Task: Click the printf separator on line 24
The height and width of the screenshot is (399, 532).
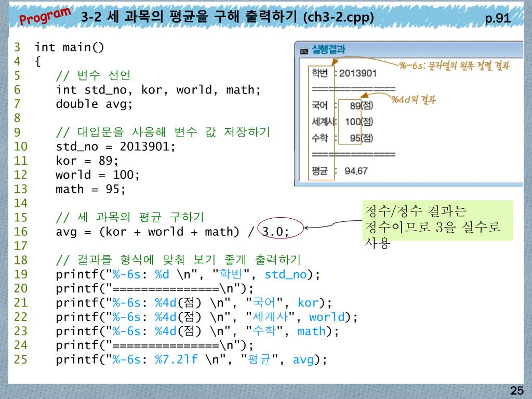Action: coord(155,345)
